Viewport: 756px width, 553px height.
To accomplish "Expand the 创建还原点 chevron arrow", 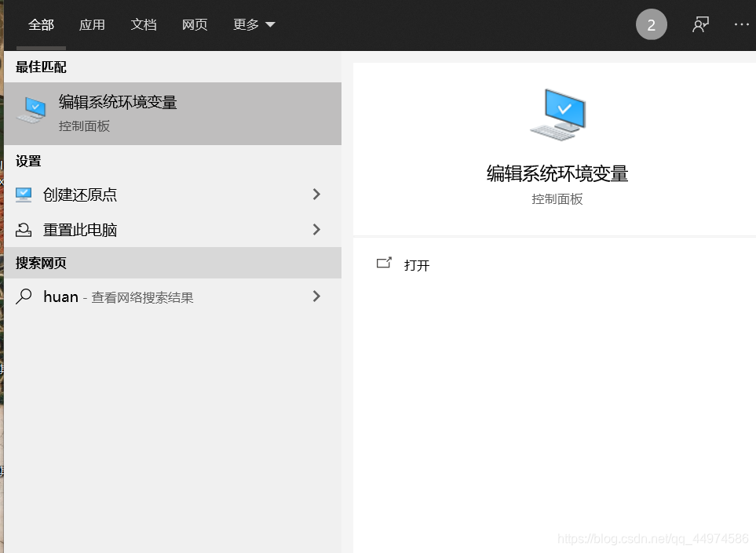I will coord(316,195).
